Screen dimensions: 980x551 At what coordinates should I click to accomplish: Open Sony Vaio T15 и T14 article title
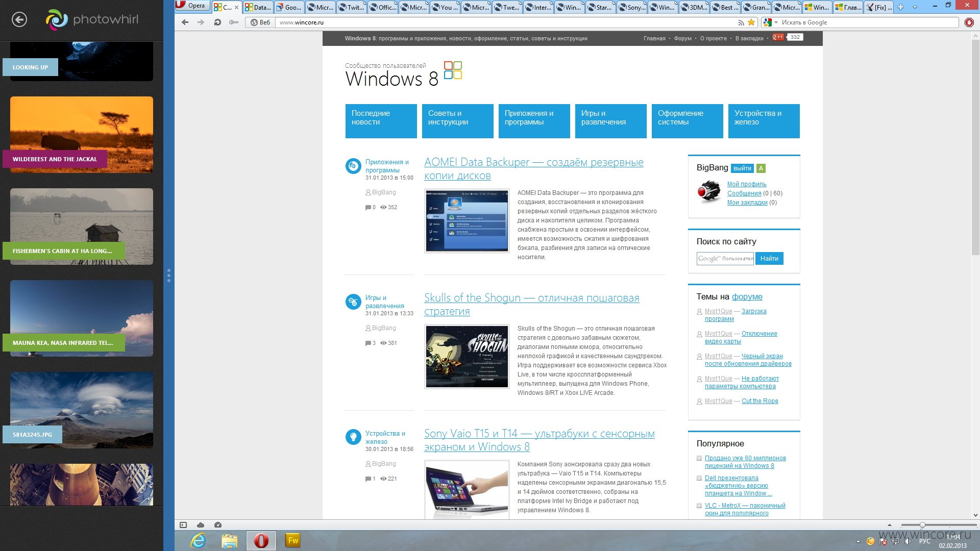click(x=539, y=440)
